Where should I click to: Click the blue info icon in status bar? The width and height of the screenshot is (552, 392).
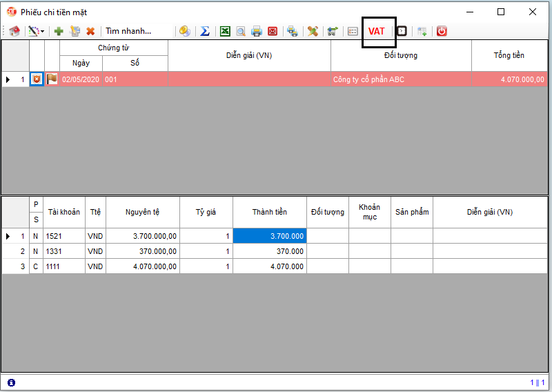point(11,382)
